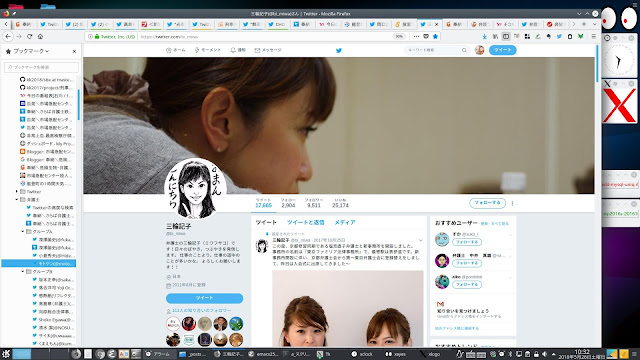The image size is (640, 360).
Task: Click the Gmail icon in the find-acquaintances box
Action: 440,304
